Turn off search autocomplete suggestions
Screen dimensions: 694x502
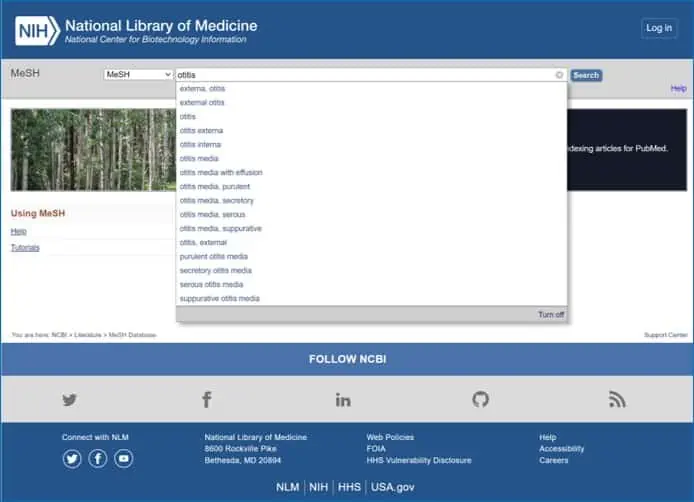tap(551, 314)
